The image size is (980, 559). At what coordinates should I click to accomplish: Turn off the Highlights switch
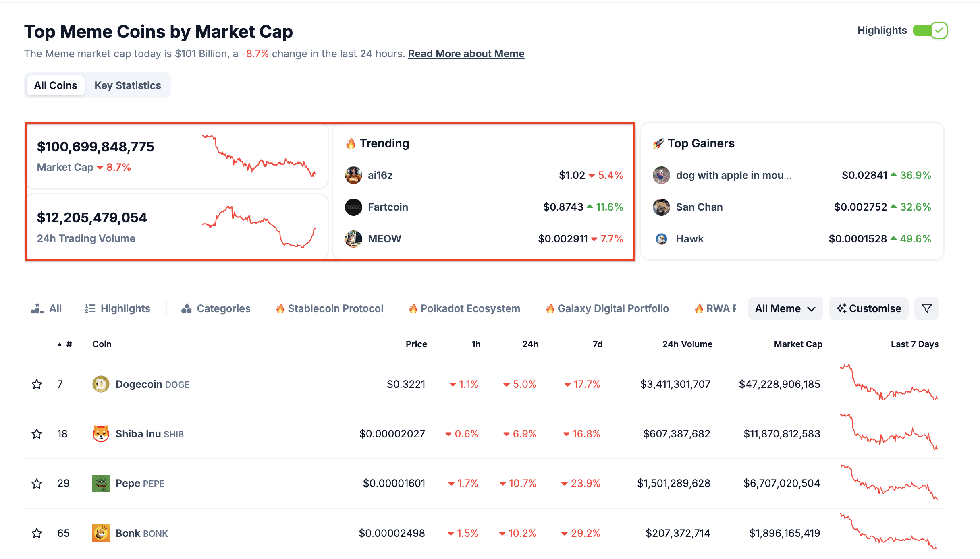coord(930,31)
